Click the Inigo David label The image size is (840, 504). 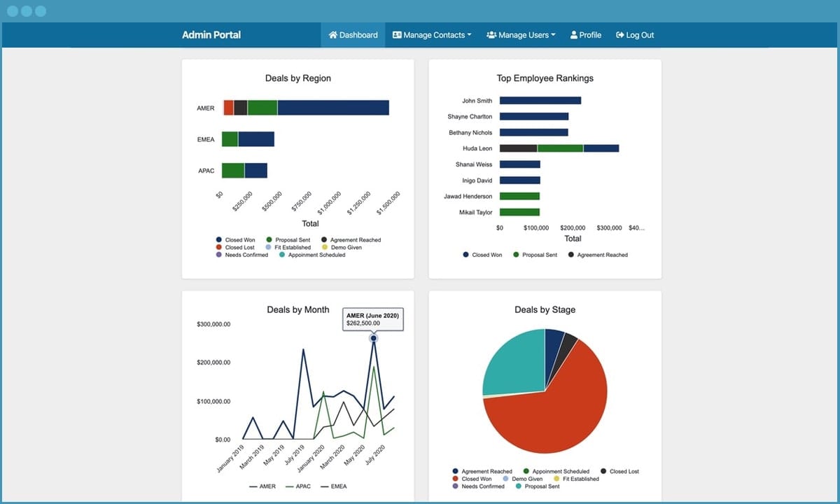click(x=477, y=181)
